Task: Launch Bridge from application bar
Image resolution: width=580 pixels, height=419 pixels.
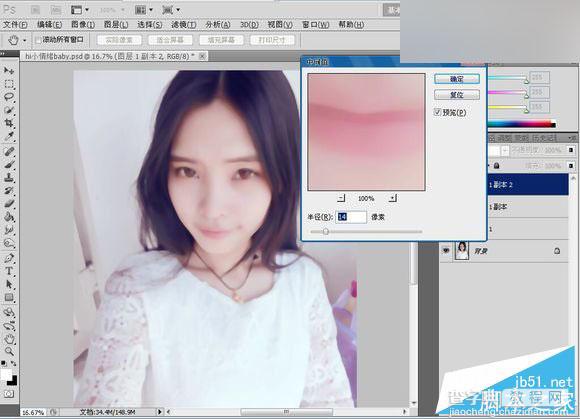Action: 36,10
